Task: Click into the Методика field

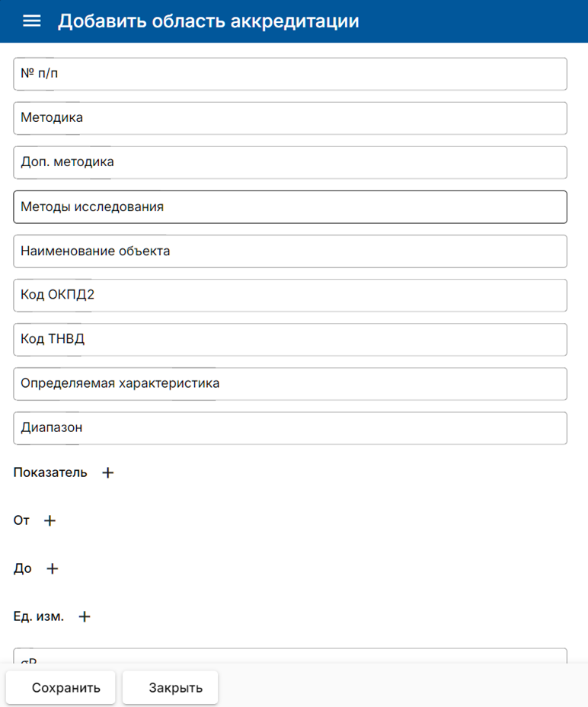Action: click(289, 118)
